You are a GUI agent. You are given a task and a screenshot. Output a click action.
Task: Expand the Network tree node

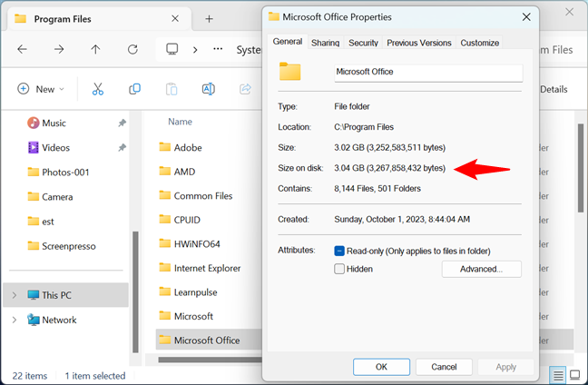tap(14, 320)
